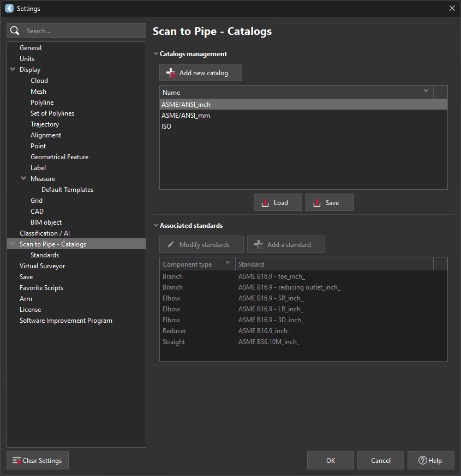Cancel the Settings dialog
This screenshot has width=461, height=476.
(380, 461)
